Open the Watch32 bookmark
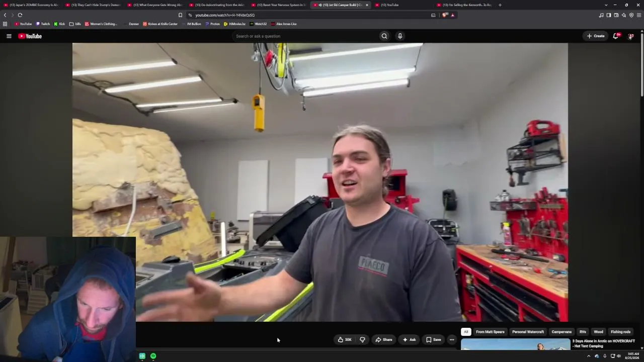 click(x=258, y=24)
